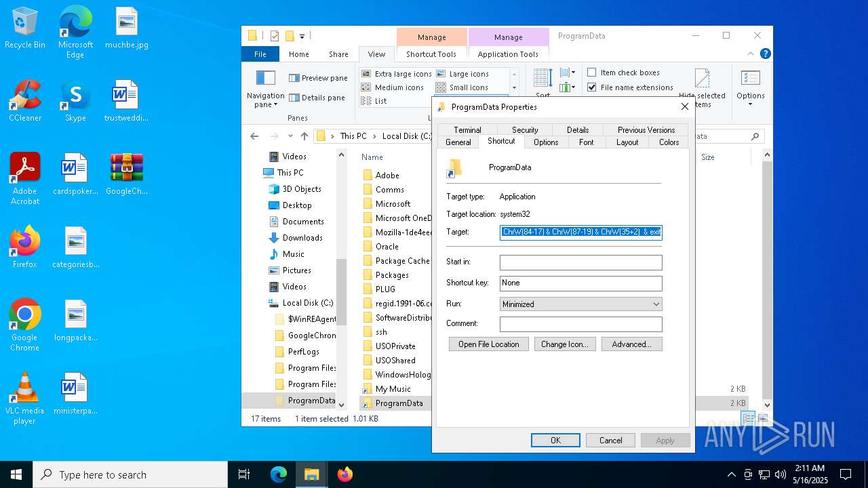Image resolution: width=868 pixels, height=488 pixels.
Task: Select categoriesb... image file on desktop
Action: click(x=75, y=248)
